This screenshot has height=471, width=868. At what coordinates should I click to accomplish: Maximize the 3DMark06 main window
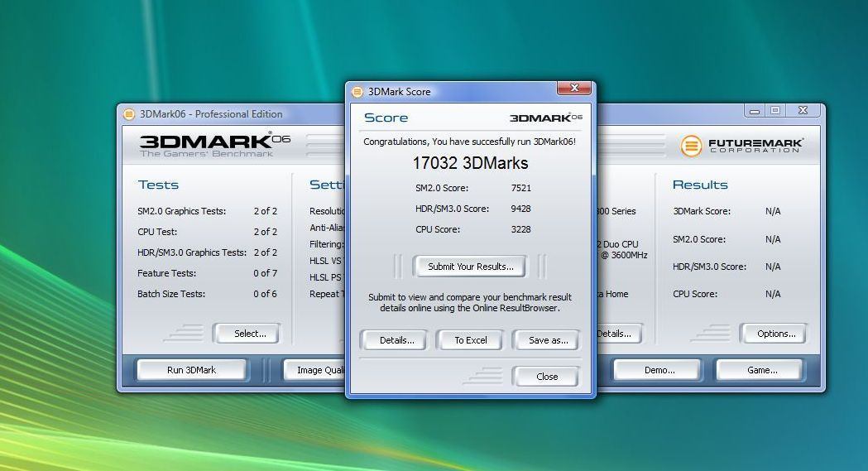pyautogui.click(x=775, y=111)
